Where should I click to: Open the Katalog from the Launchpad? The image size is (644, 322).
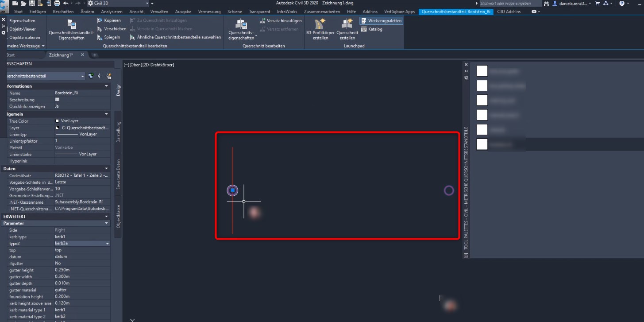click(x=374, y=29)
